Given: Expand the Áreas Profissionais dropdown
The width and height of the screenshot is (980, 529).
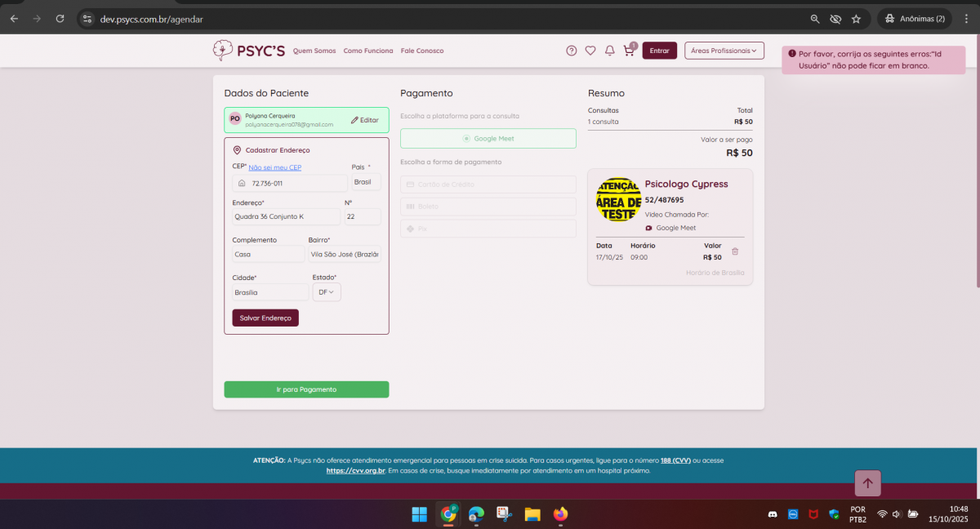Looking at the screenshot, I should 724,51.
